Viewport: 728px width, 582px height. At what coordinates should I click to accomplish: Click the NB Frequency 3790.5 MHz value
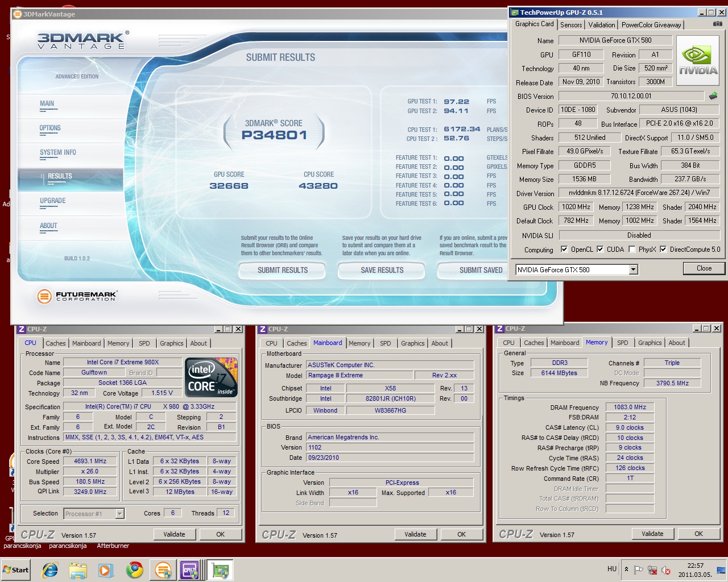coord(672,383)
